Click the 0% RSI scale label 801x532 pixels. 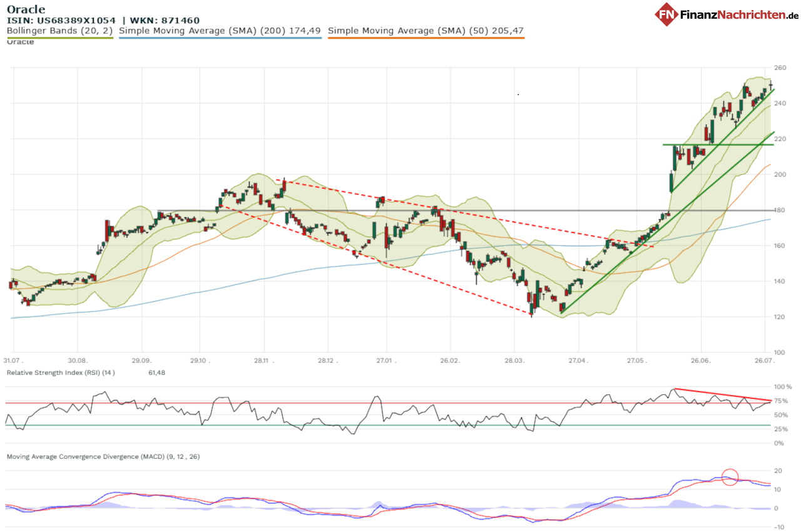(779, 444)
